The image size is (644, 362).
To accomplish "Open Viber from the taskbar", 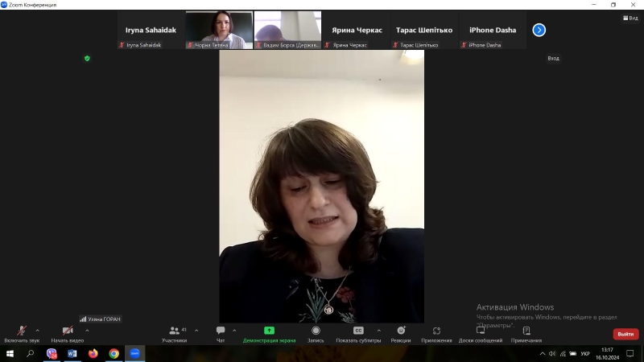I will click(x=52, y=353).
